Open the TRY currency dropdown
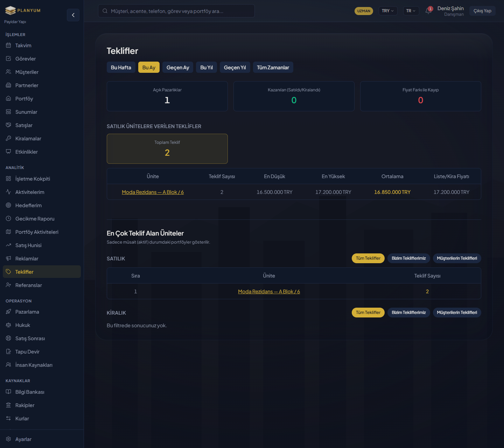The image size is (504, 448). point(388,11)
